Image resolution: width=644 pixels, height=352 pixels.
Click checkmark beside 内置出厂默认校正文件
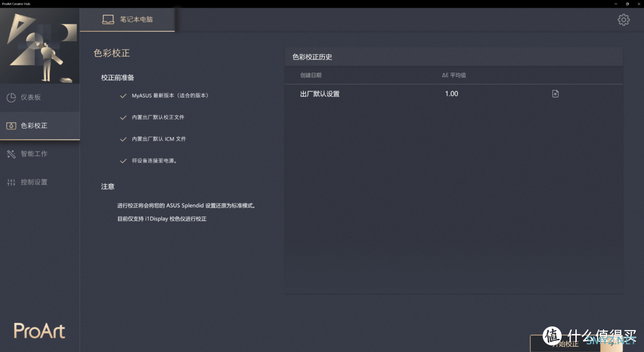tap(123, 117)
